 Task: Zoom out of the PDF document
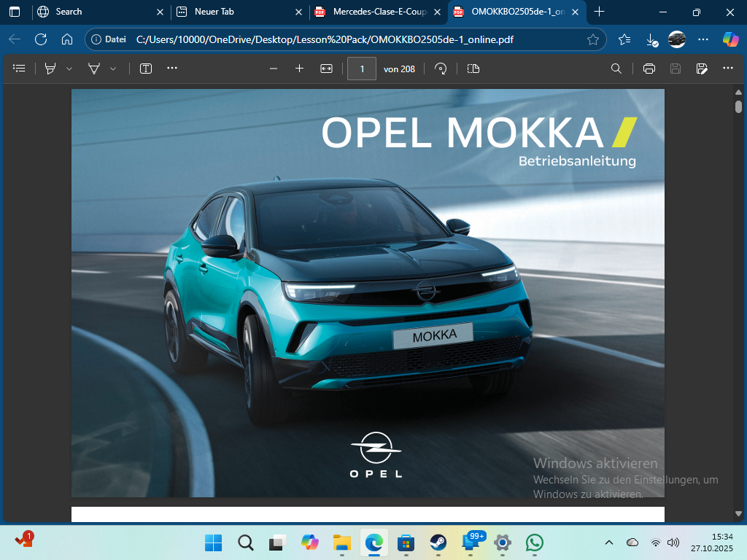click(x=274, y=69)
